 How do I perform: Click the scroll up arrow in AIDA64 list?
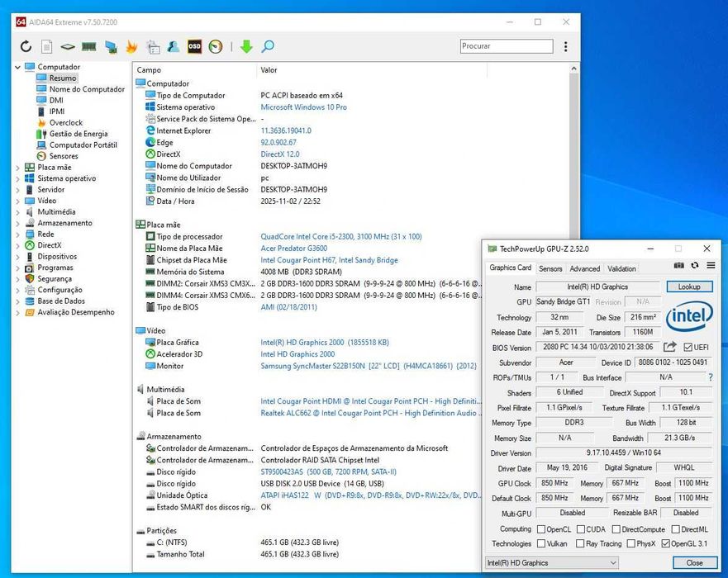573,69
